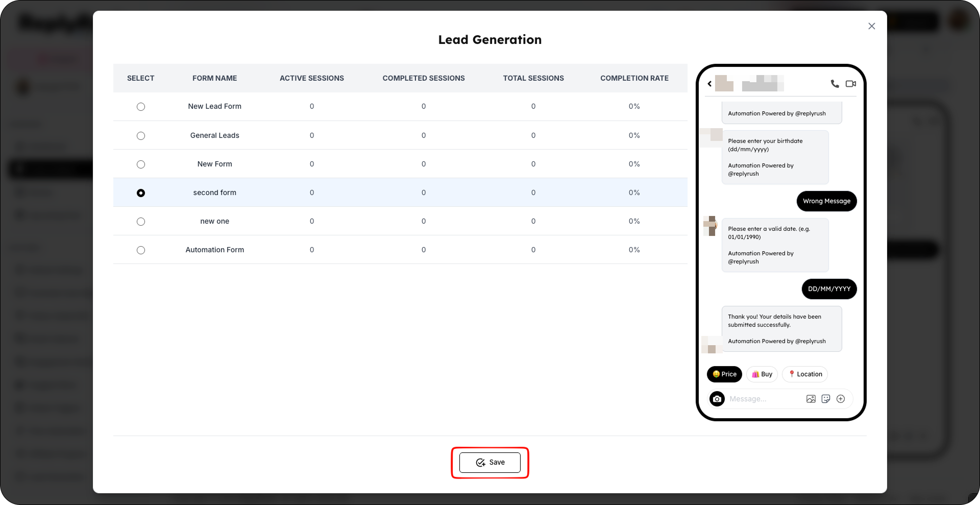
Task: Click the plus circle icon in message bar
Action: 841,399
